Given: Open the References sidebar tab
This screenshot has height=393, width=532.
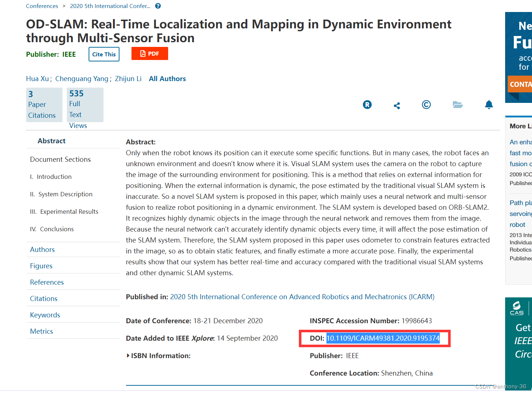Looking at the screenshot, I should coord(47,282).
